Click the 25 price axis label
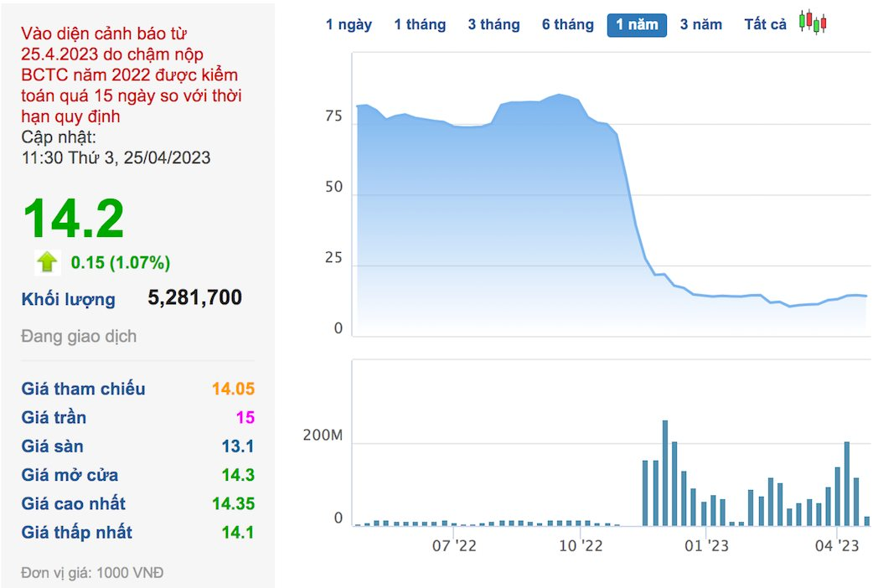The image size is (878, 588). click(x=333, y=258)
